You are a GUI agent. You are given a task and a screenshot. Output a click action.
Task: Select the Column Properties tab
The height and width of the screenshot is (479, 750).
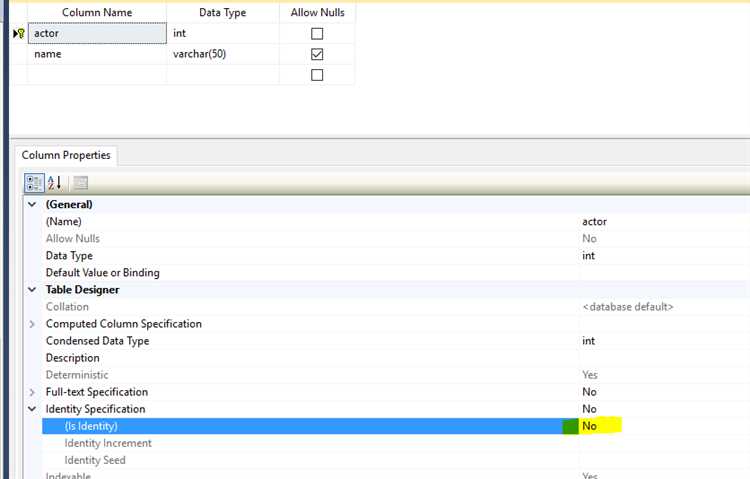[x=66, y=155]
